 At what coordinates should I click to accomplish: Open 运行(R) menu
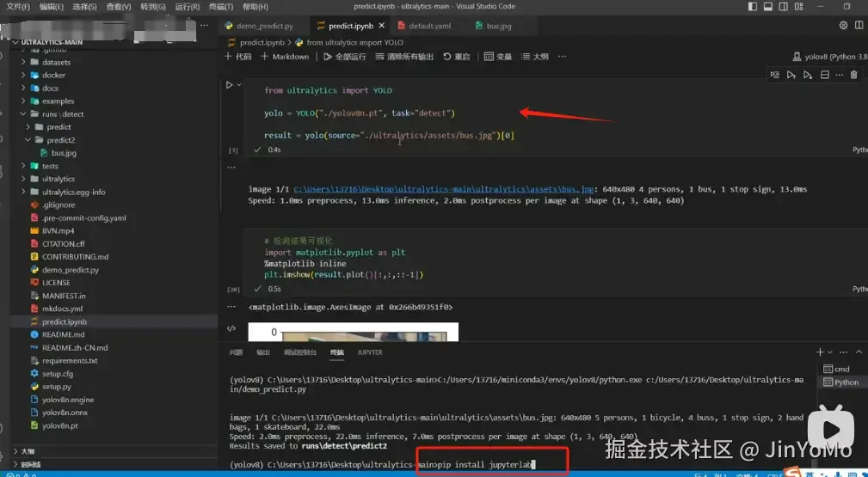coord(188,7)
